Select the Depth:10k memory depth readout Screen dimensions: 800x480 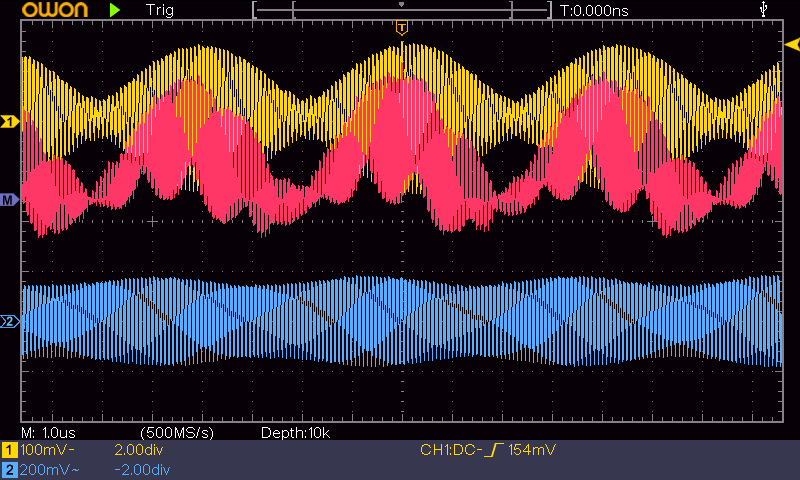pyautogui.click(x=296, y=432)
